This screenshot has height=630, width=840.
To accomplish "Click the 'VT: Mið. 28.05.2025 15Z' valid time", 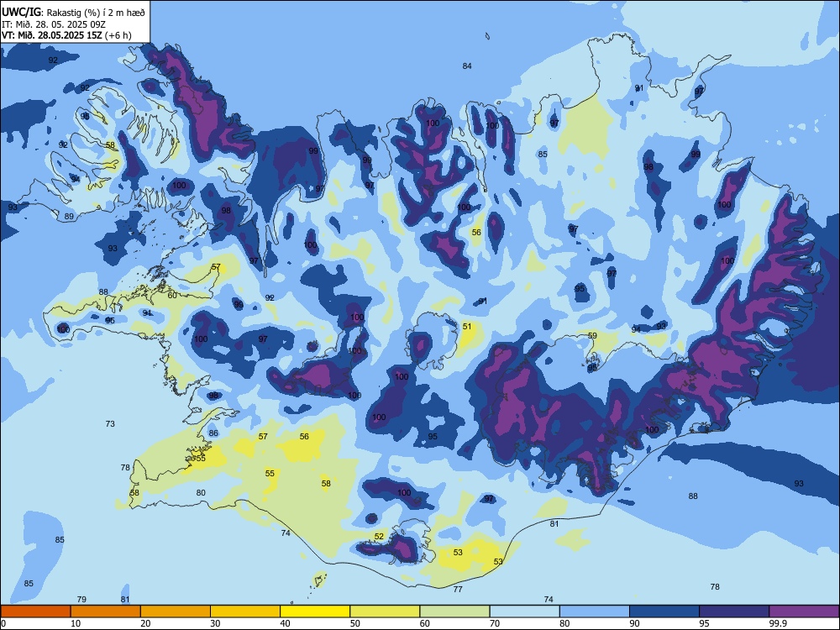I will click(x=53, y=35).
